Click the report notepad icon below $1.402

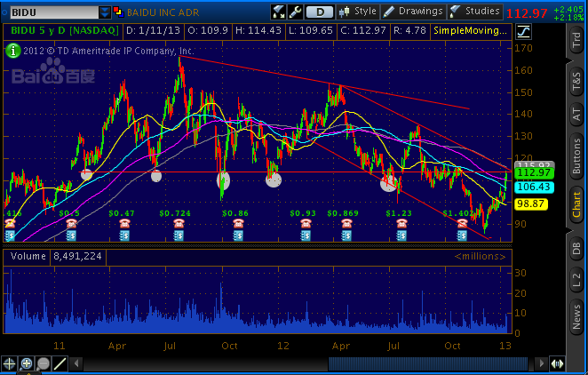point(462,235)
